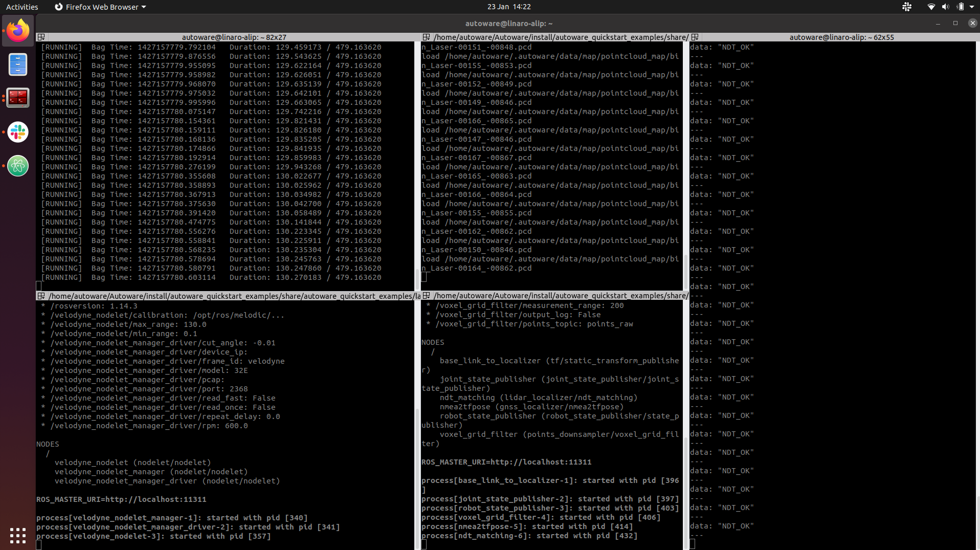Click the Terminator icon in the dock
Viewport: 980px width, 550px height.
(x=18, y=98)
